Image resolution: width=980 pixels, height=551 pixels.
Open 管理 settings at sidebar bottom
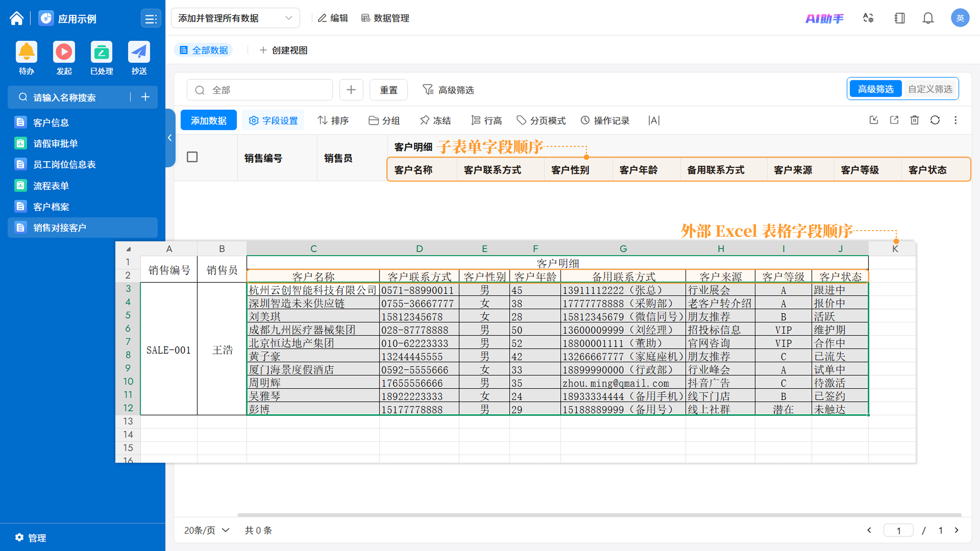[x=30, y=537]
